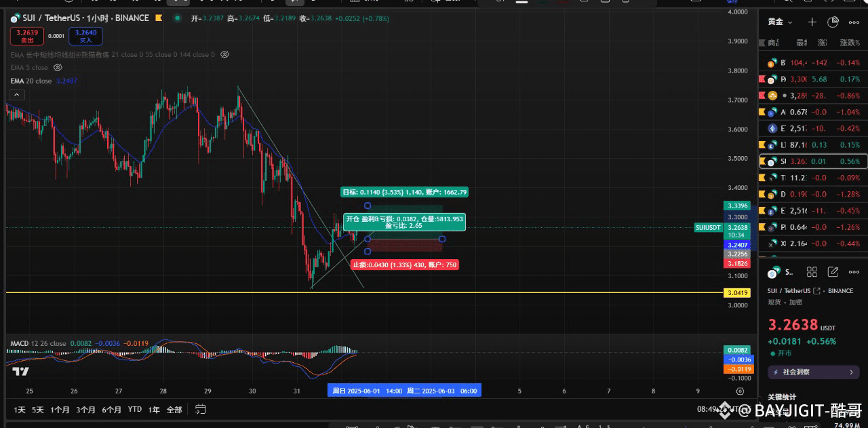Click the blue 买入 buy button

coord(85,36)
